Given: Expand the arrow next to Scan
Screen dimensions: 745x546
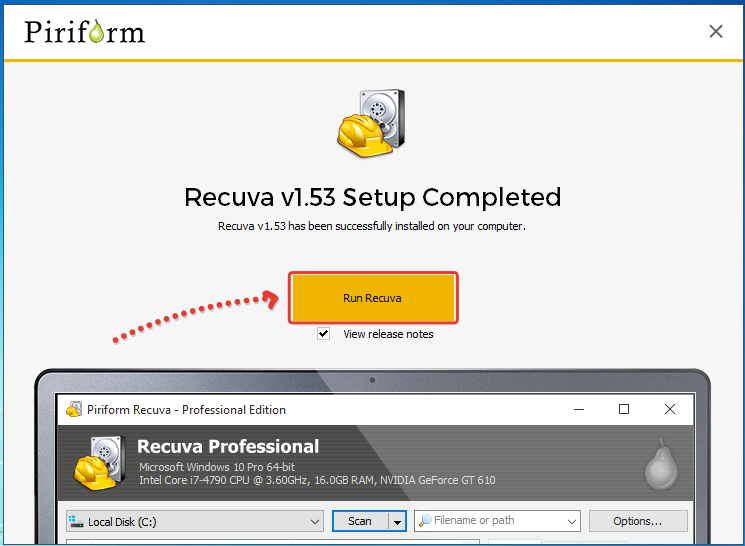Looking at the screenshot, I should click(x=397, y=521).
